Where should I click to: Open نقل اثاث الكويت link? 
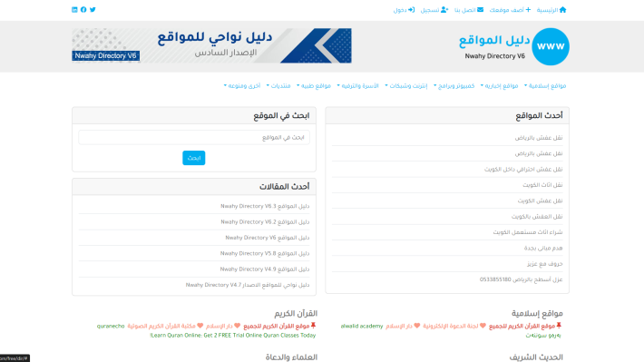pos(542,185)
